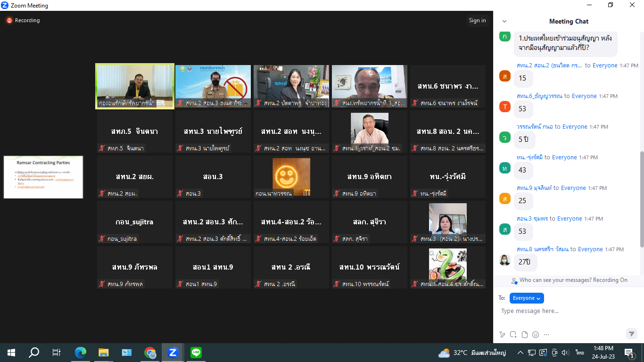This screenshot has height=362, width=644.
Task: Open LINE app from the taskbar
Action: tap(196, 352)
